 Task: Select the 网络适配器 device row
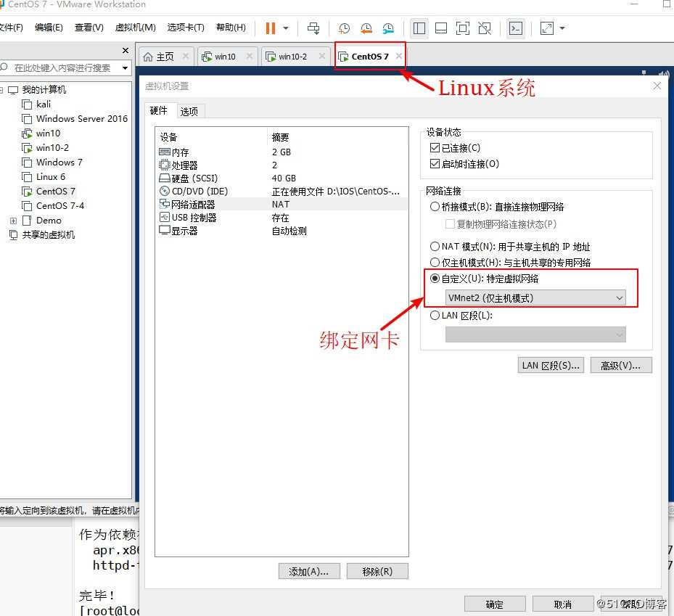281,205
